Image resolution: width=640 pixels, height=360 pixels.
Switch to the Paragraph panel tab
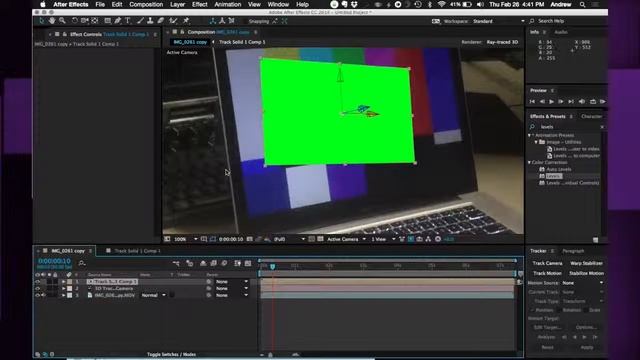click(573, 251)
